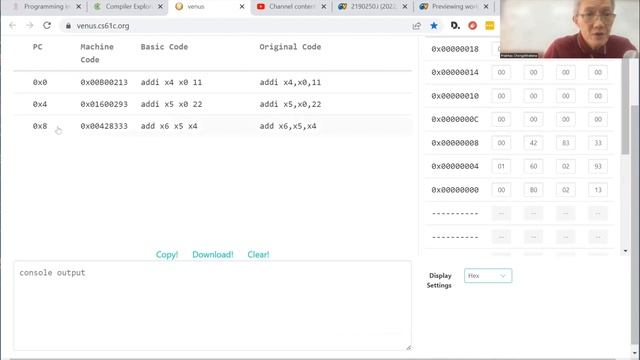The width and height of the screenshot is (640, 360).
Task: Click basic code add x6 x5 x4
Action: click(x=169, y=126)
